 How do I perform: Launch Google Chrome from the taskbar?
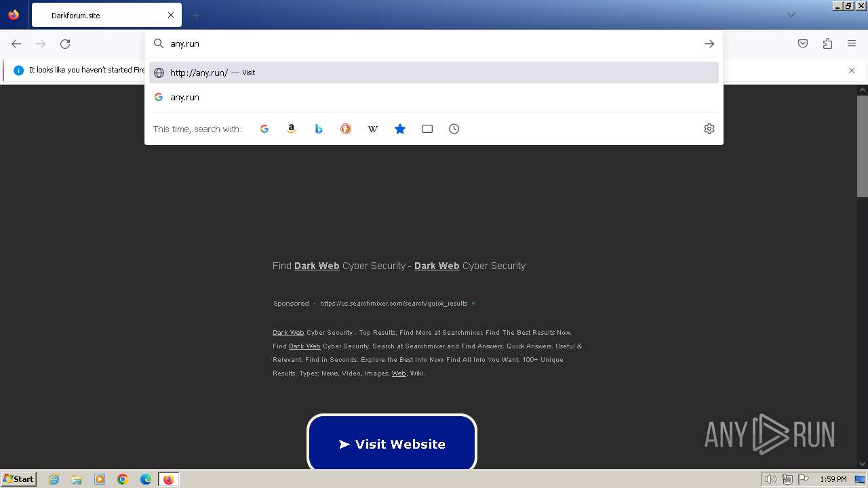tap(123, 479)
